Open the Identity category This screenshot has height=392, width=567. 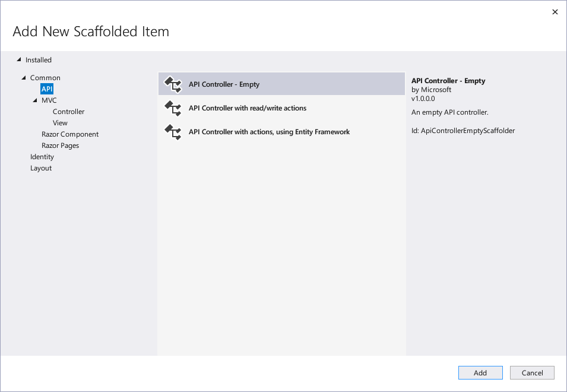click(42, 157)
